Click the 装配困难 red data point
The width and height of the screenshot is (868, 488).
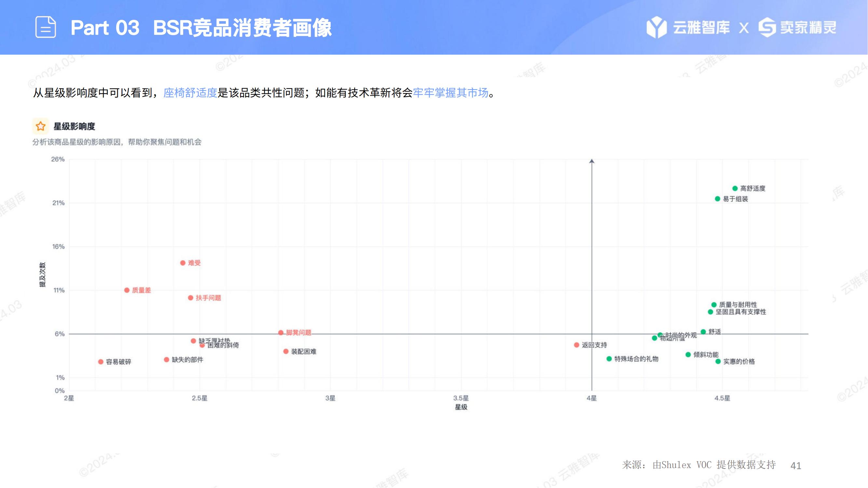(x=286, y=351)
